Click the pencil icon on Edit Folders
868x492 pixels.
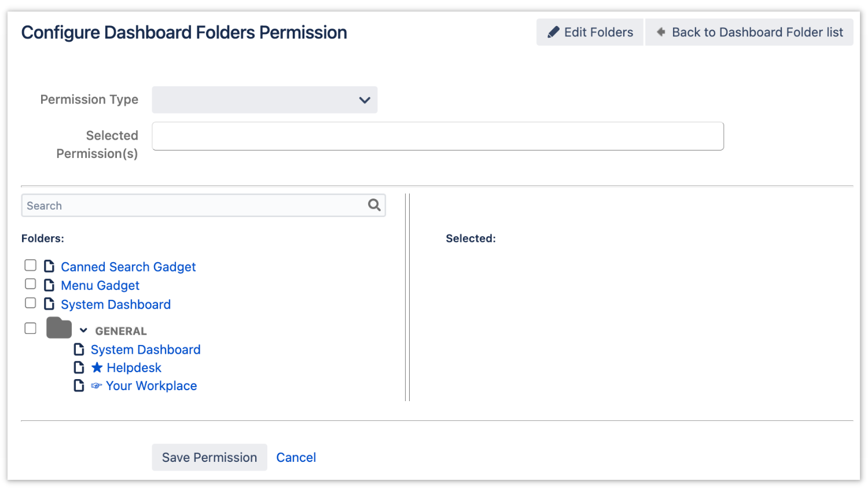pyautogui.click(x=553, y=32)
